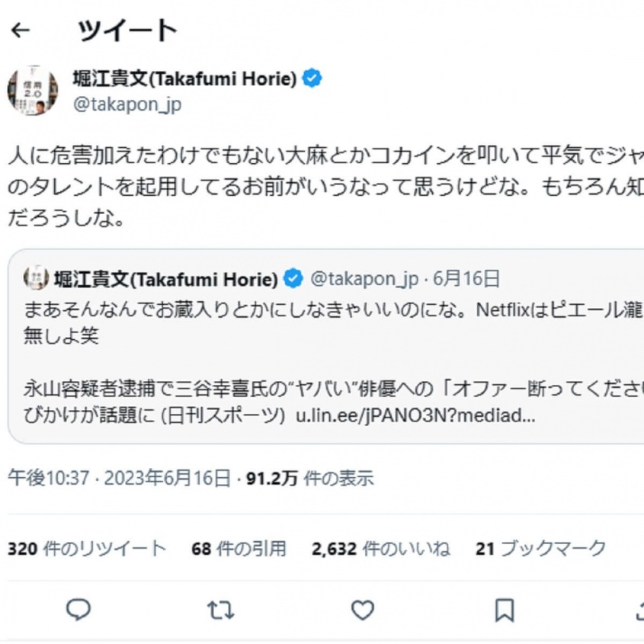Click the retweet arrows icon
644x644 pixels.
click(220, 610)
